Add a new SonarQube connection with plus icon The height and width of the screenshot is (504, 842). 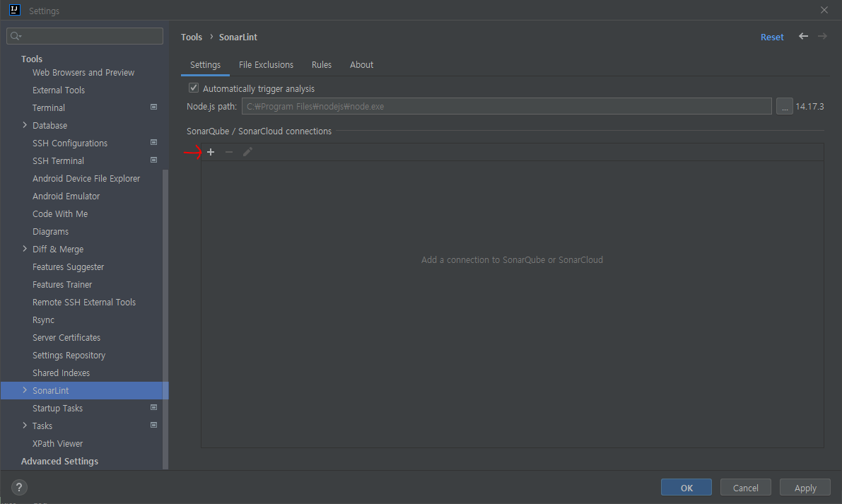211,153
